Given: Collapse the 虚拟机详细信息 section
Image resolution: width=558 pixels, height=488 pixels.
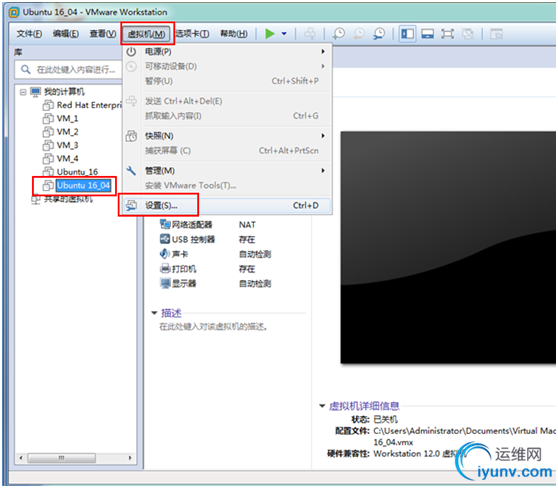Looking at the screenshot, I should pos(322,405).
